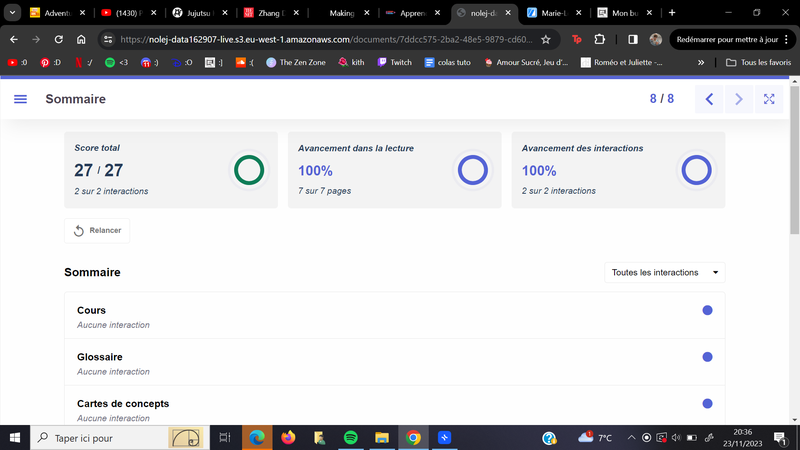Reload the page in the browser
Screen dimensions: 800x450
59,39
